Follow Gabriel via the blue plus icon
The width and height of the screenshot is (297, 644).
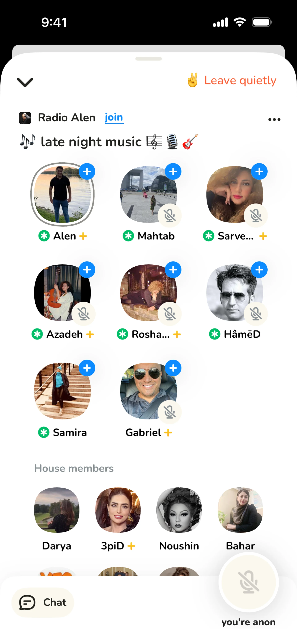point(173,368)
